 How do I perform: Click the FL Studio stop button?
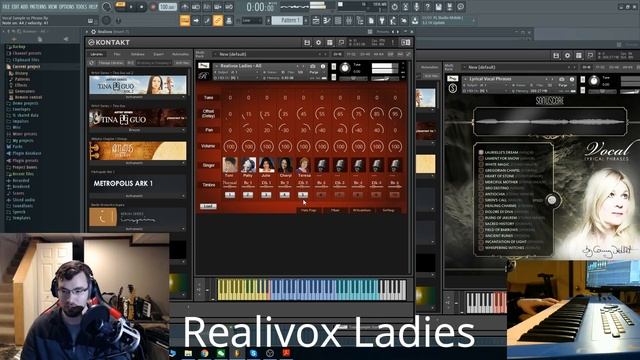(x=142, y=7)
